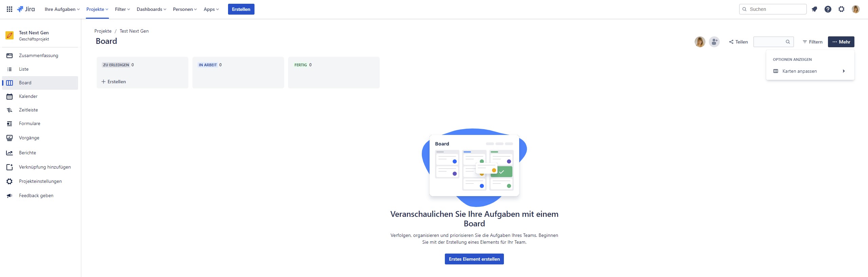Click the Mehr button
The height and width of the screenshot is (277, 868).
[x=841, y=42]
